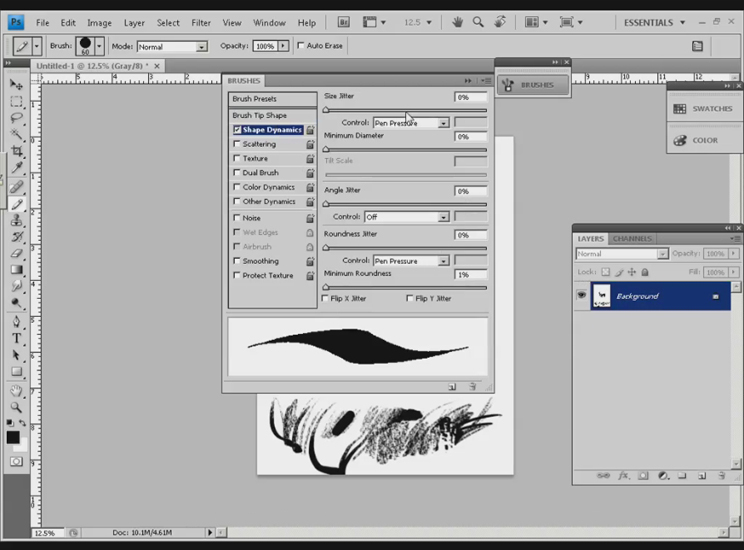
Task: Add layer style fx icon
Action: [x=623, y=476]
